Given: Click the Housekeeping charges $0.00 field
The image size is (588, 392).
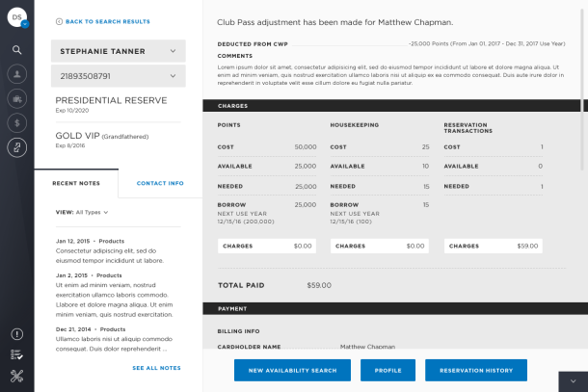Looking at the screenshot, I should (380, 246).
